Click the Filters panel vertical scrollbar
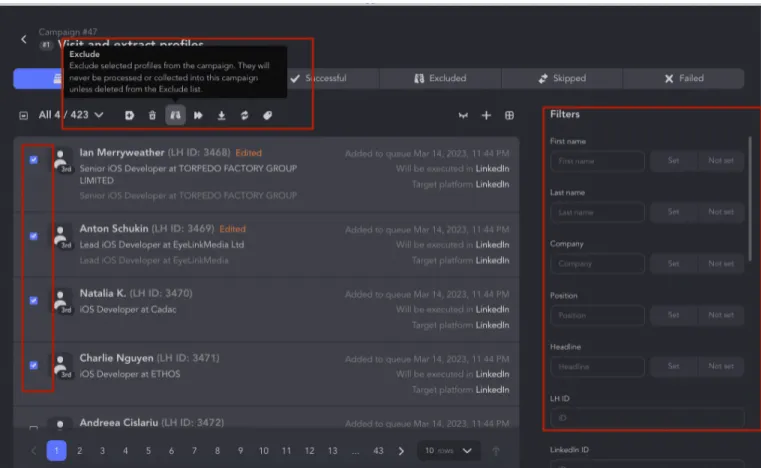Screen dimensions: 761x468 [750, 199]
